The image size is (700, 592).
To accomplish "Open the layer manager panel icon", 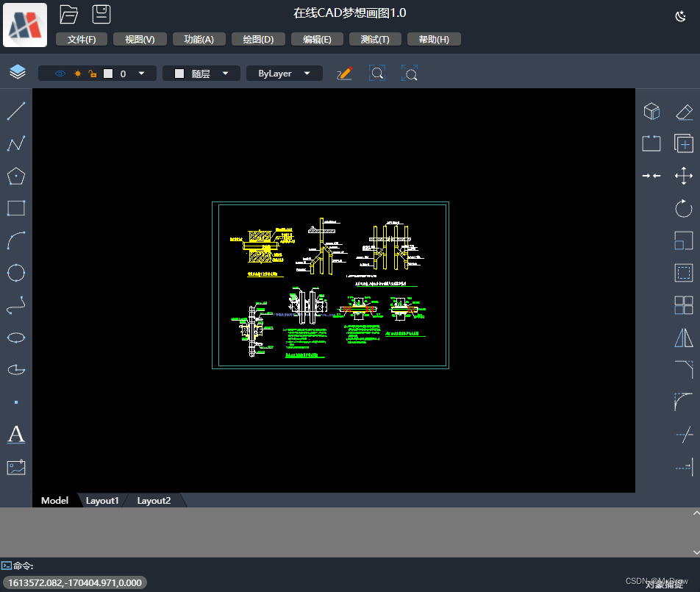I will tap(16, 73).
